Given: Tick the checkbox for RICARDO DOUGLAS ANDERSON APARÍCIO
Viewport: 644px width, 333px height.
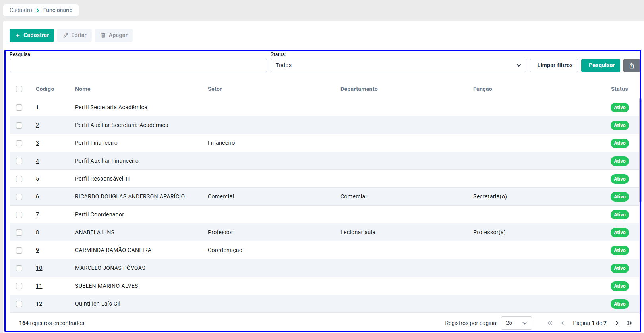Looking at the screenshot, I should (x=19, y=197).
